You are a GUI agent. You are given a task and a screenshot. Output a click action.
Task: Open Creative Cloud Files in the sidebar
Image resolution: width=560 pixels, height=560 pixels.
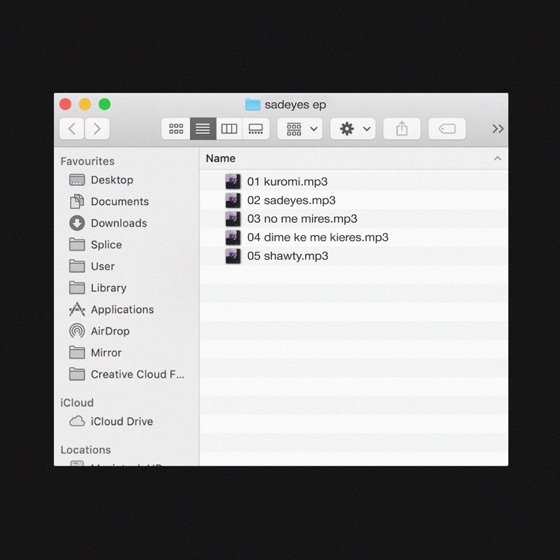126,374
